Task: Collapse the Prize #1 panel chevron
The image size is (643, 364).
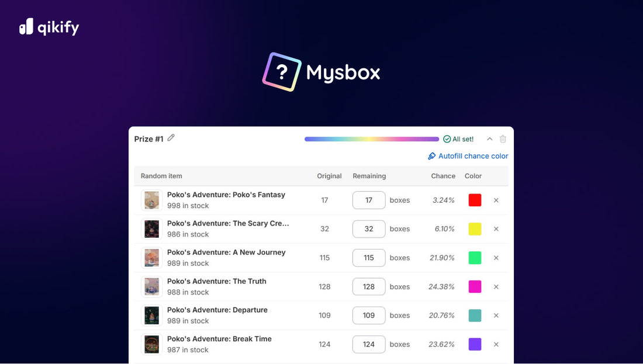Action: [490, 139]
